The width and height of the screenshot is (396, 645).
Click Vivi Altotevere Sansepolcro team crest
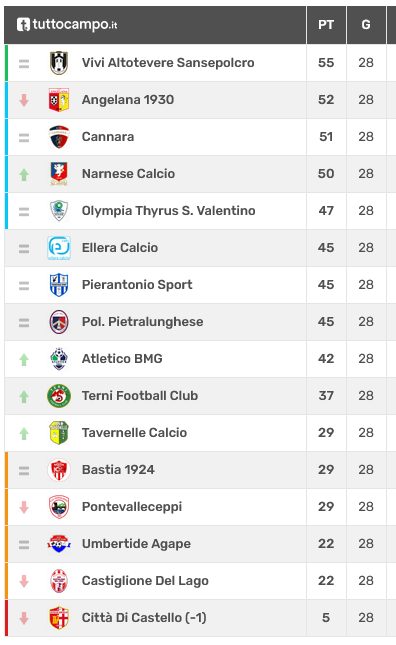click(59, 63)
